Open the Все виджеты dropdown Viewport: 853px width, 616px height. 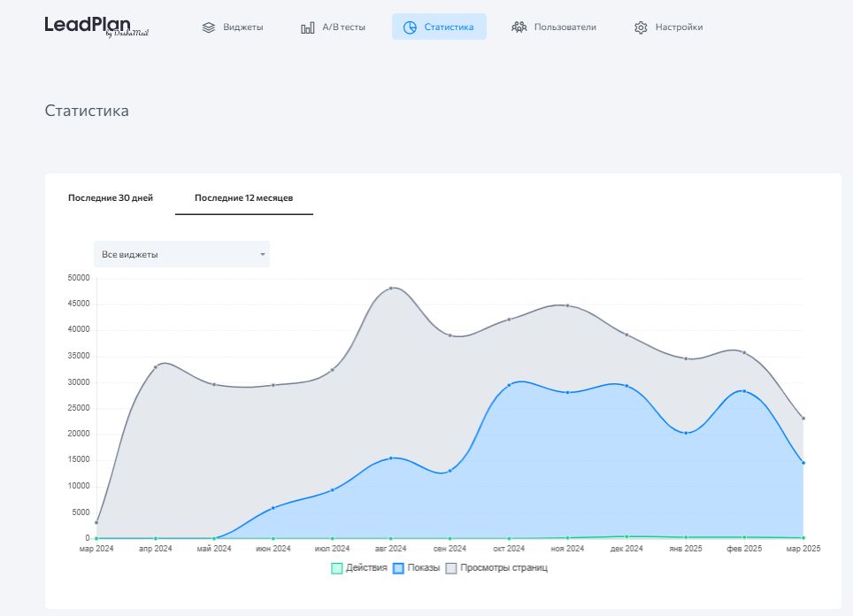(x=181, y=254)
